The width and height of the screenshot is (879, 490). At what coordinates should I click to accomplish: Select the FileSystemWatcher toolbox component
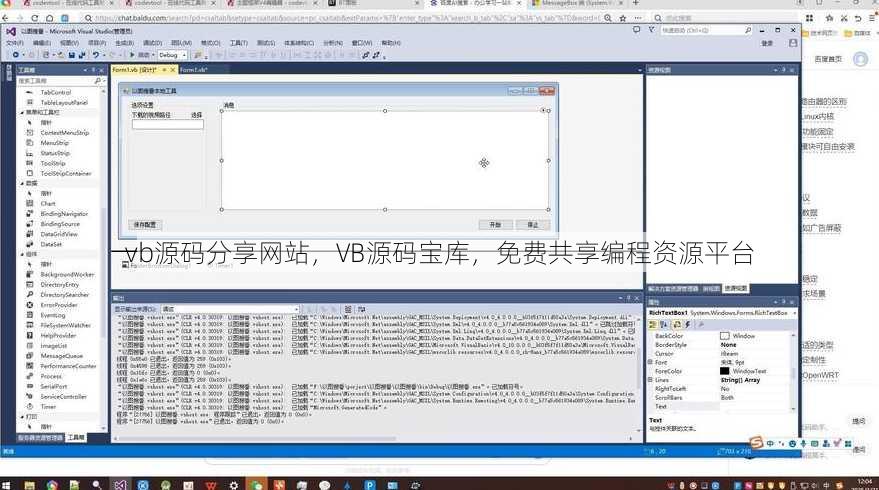[65, 325]
